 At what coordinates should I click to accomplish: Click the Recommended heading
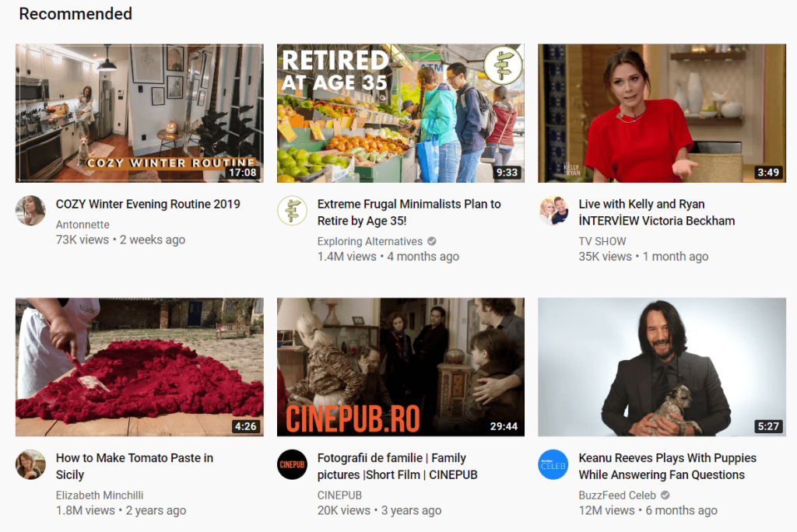point(75,14)
